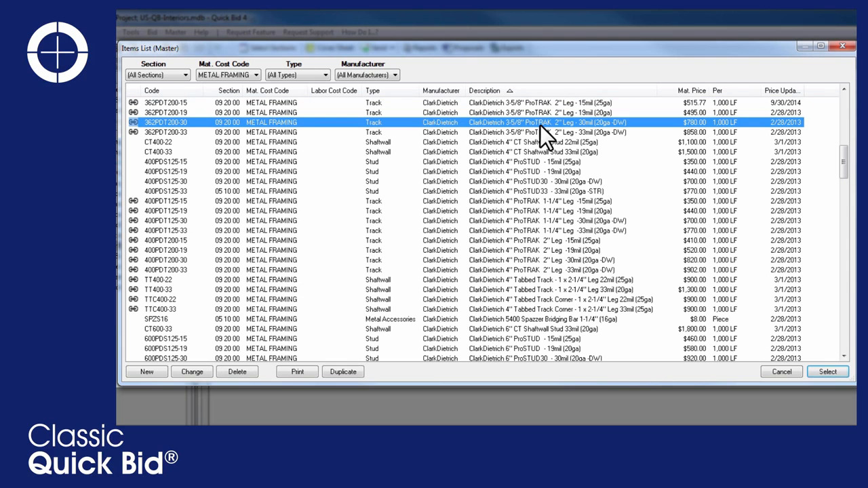Click 'ClarkDietrich 4" ProSTUD33' description cell
This screenshot has height=488, width=868.
point(536,191)
